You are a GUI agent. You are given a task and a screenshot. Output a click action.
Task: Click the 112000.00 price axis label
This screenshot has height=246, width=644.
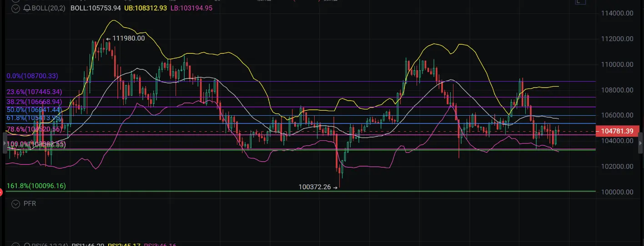tap(616, 39)
